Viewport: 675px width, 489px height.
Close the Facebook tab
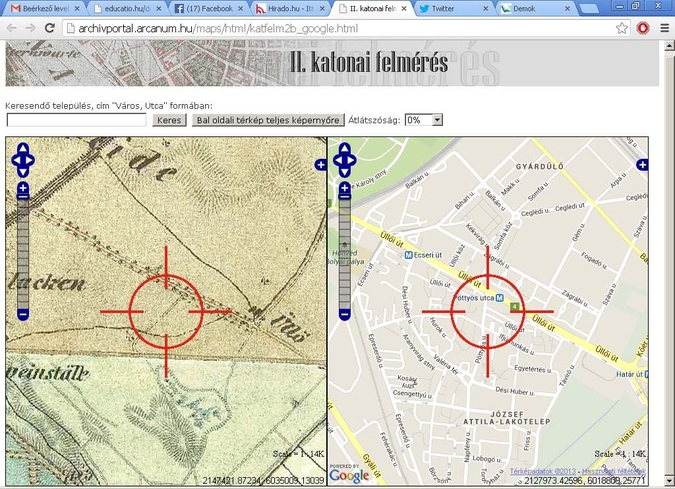pyautogui.click(x=240, y=8)
